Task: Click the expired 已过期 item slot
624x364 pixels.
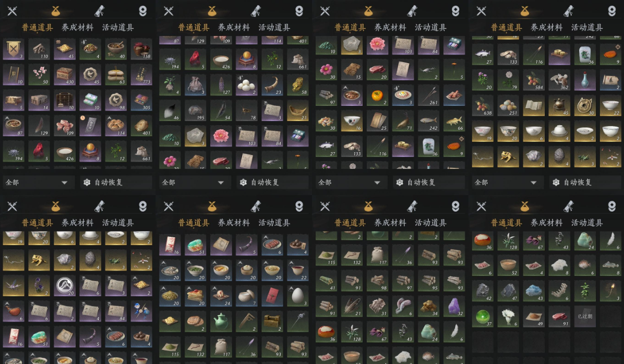Action: (x=585, y=317)
